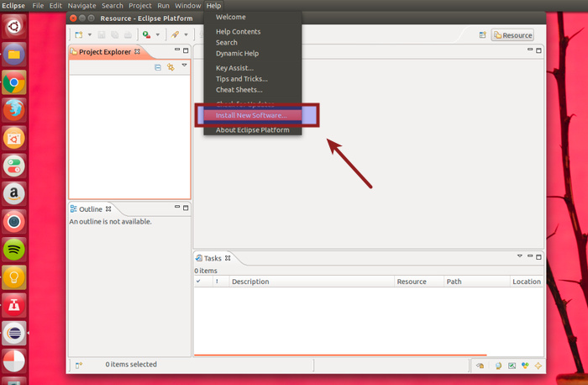Click the status bar icon left of '0 items selected'
The image size is (588, 385).
pos(79,365)
